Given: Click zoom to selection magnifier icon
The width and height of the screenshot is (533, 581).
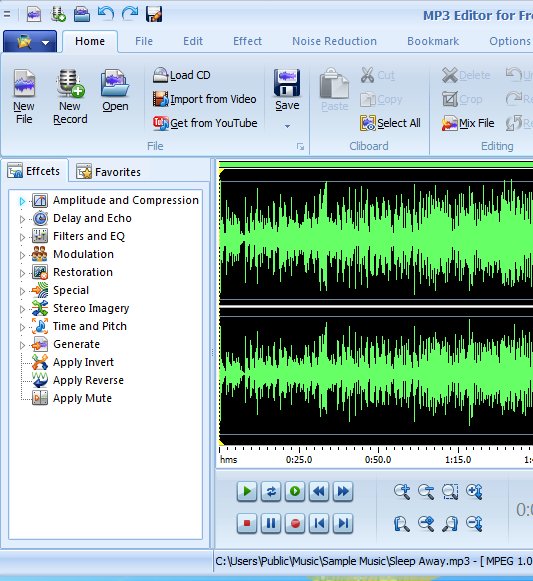Looking at the screenshot, I should [450, 492].
